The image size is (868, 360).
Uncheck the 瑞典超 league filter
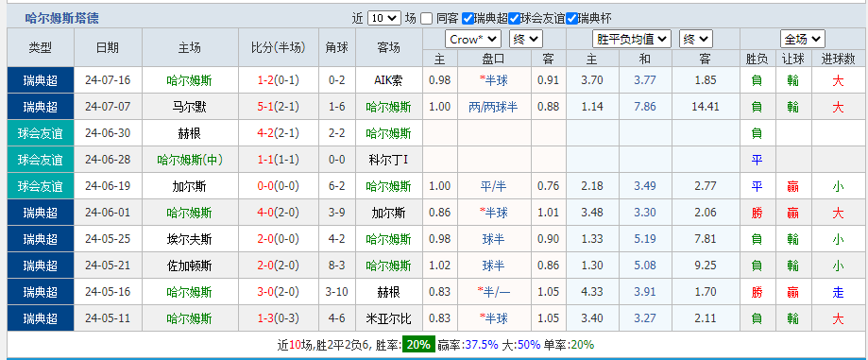coord(468,18)
